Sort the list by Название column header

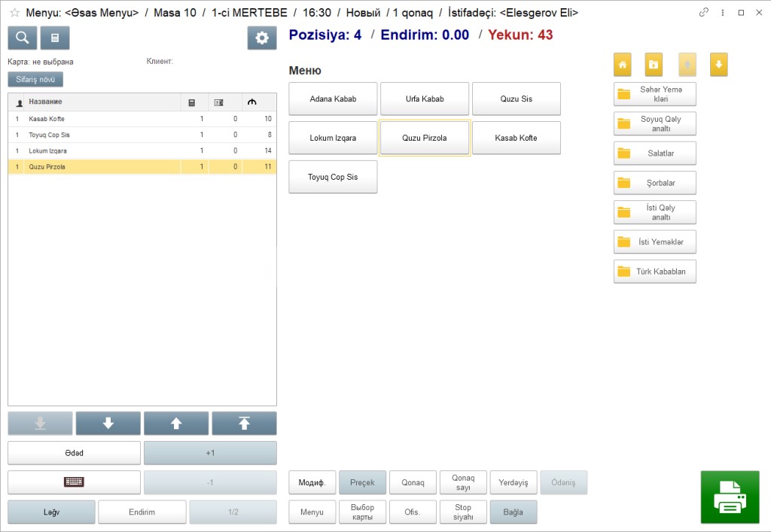click(98, 102)
